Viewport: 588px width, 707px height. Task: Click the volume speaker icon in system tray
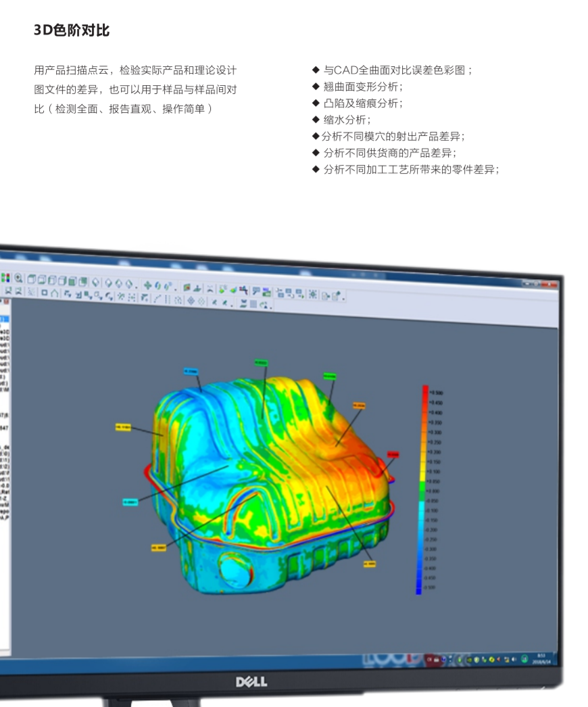point(513,659)
